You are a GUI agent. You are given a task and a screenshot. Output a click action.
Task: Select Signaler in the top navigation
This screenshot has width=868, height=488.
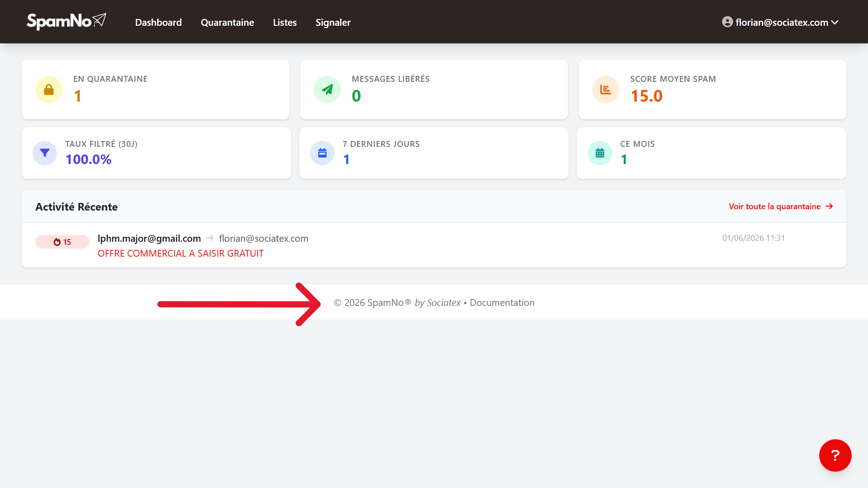click(333, 22)
